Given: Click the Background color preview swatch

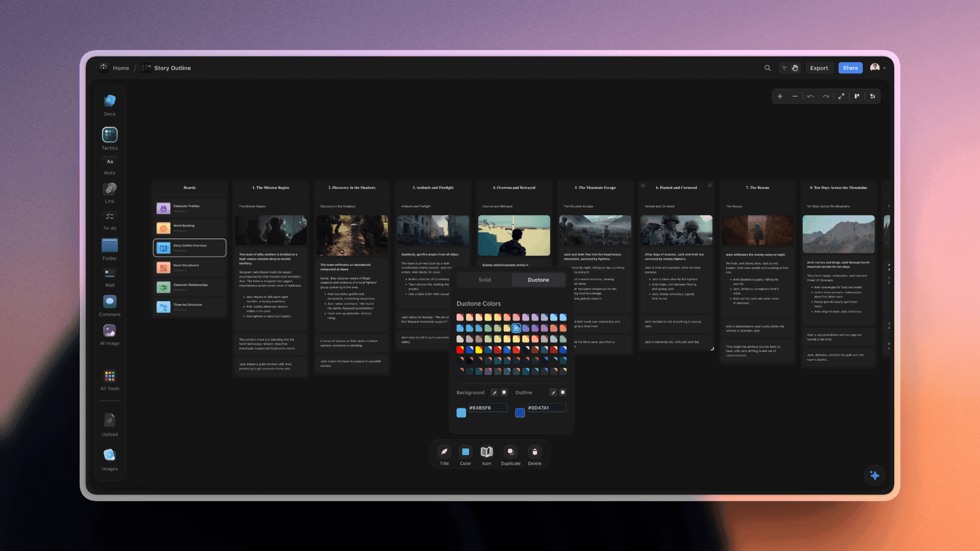Looking at the screenshot, I should pyautogui.click(x=461, y=413).
